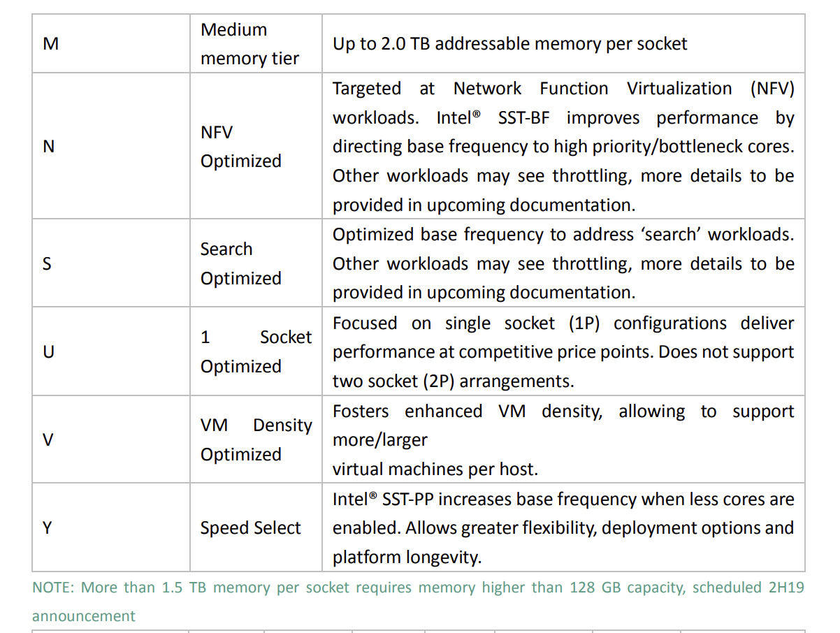Click the 'SST-PP' text in Speed Select row

pyautogui.click(x=407, y=500)
